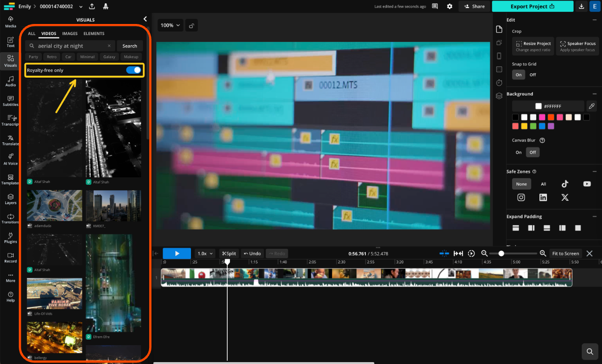Click the timeline zoom in magnifier

(x=543, y=253)
